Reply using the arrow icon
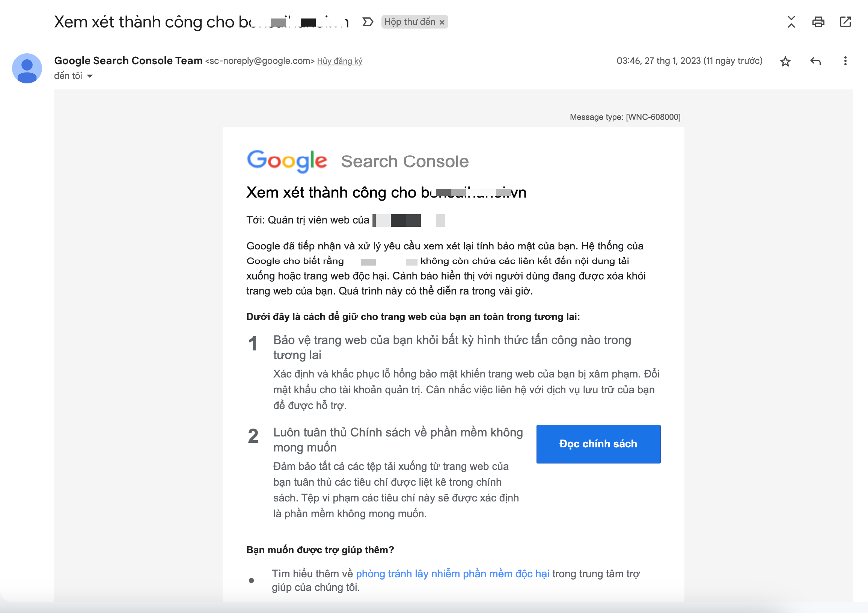The width and height of the screenshot is (868, 613). point(815,61)
